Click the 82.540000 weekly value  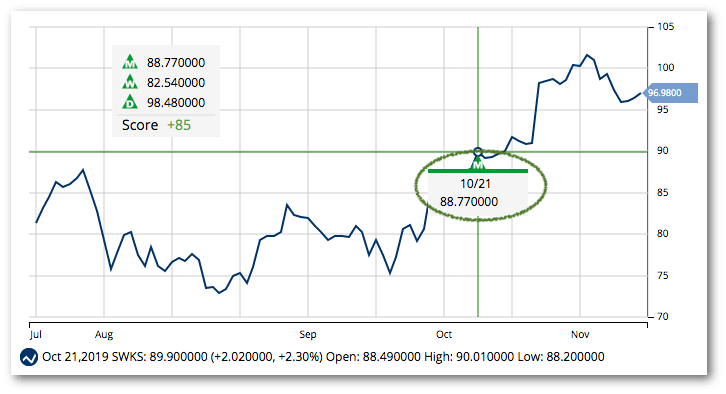176,82
